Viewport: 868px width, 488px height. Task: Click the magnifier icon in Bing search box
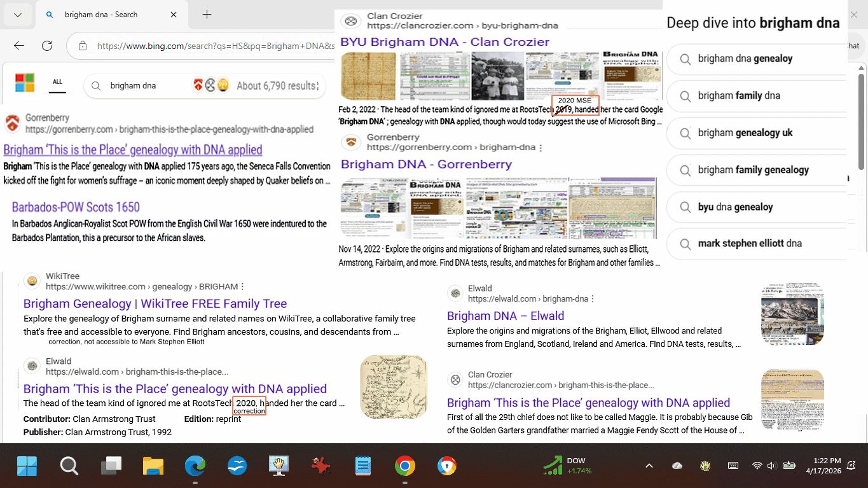click(x=95, y=86)
